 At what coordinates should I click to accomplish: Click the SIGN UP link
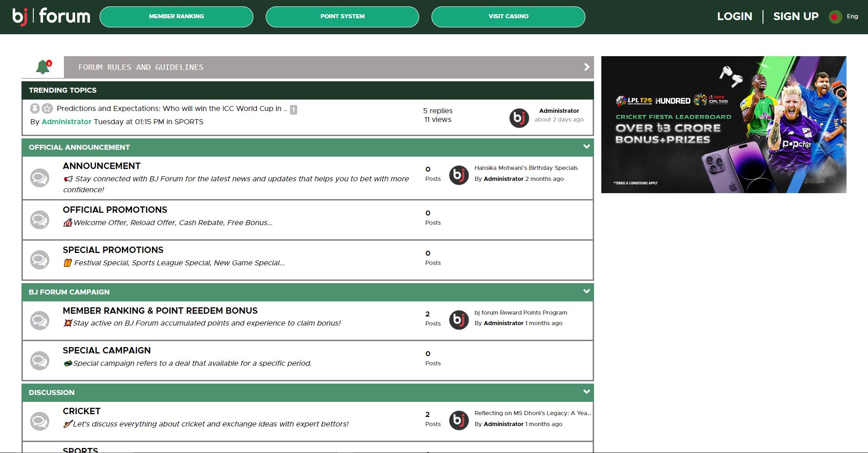(x=796, y=16)
